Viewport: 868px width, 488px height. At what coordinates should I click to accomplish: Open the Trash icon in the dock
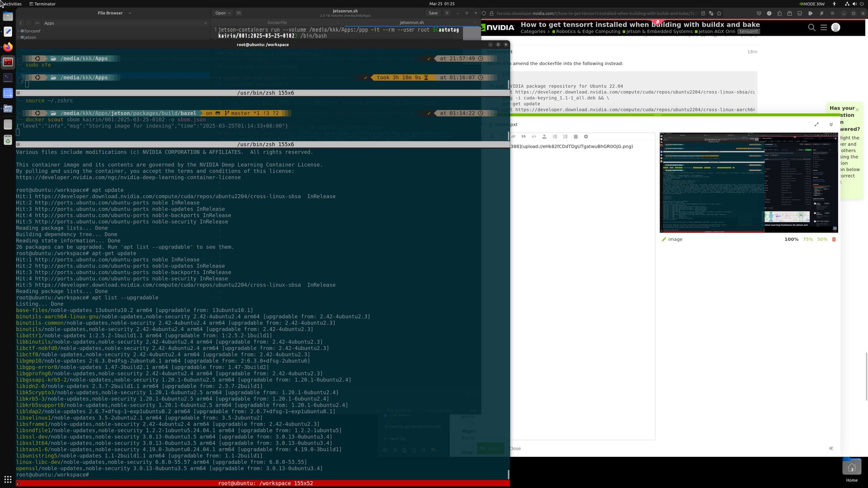[8, 141]
